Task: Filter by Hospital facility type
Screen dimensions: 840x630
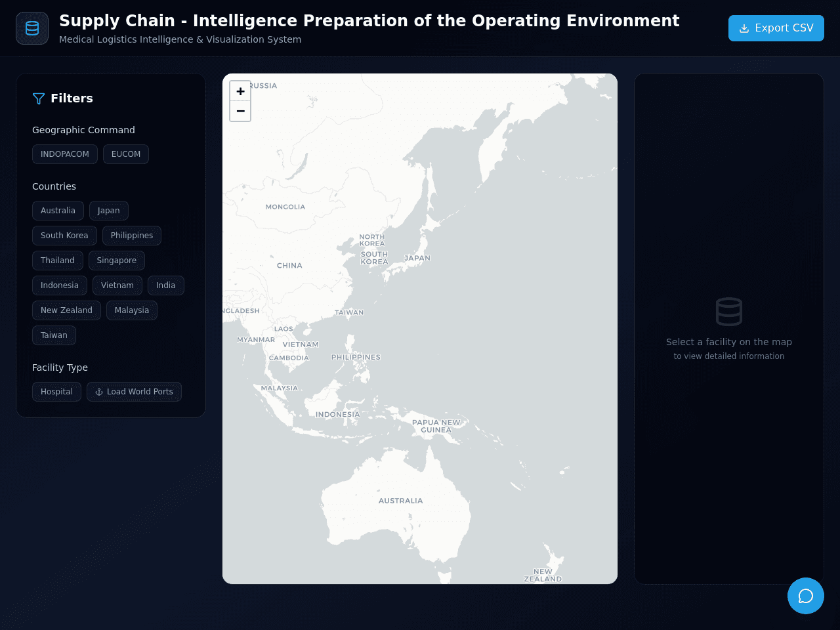Action: click(56, 392)
